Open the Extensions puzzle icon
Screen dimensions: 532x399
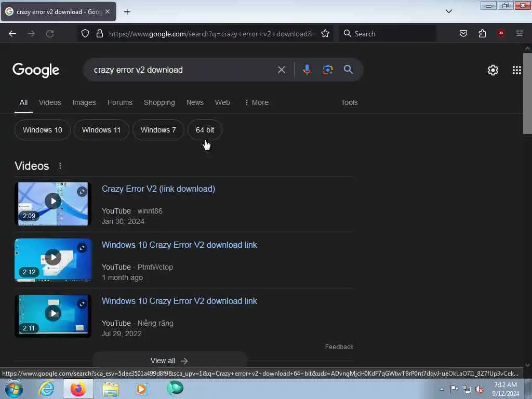[x=482, y=33]
